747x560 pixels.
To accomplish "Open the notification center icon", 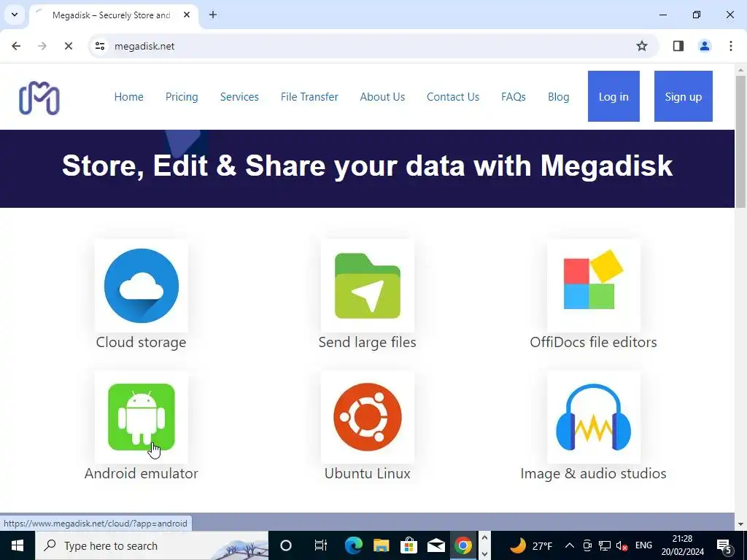I will (724, 545).
